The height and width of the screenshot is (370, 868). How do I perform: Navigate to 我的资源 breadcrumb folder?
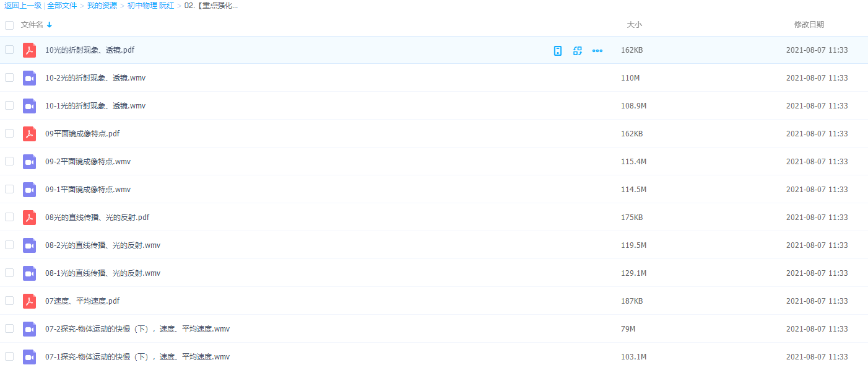(102, 6)
